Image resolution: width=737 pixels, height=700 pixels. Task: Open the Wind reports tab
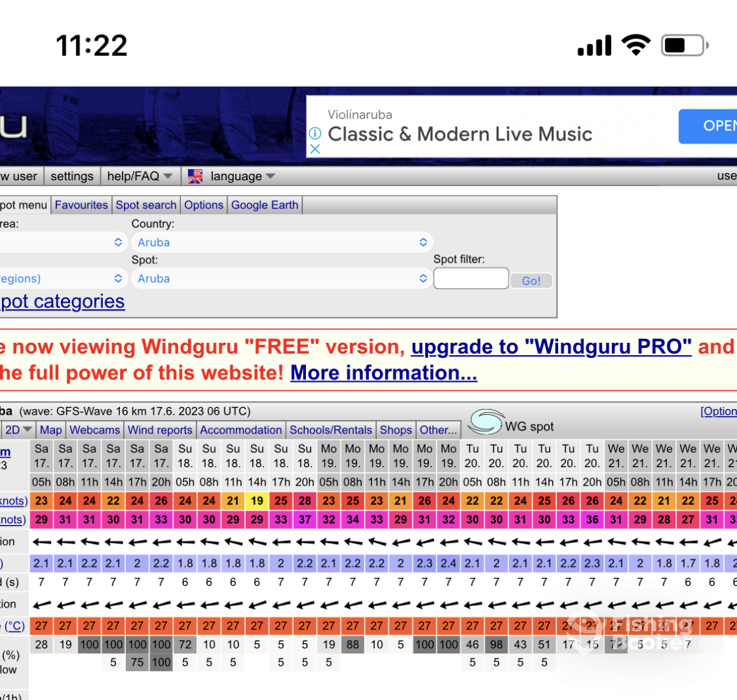(160, 430)
